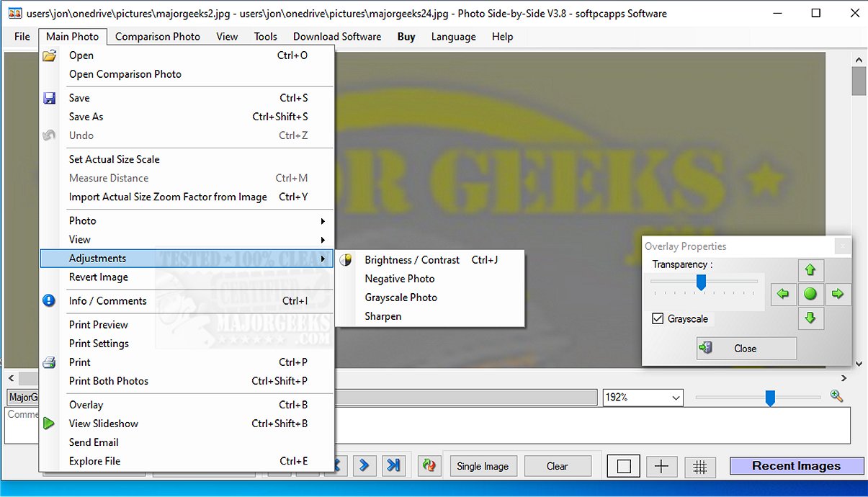This screenshot has width=868, height=497.
Task: Select the grid layout button
Action: click(699, 467)
